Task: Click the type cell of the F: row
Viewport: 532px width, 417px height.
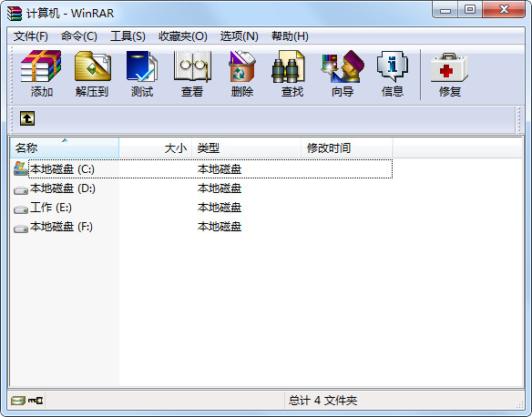Action: coord(220,226)
